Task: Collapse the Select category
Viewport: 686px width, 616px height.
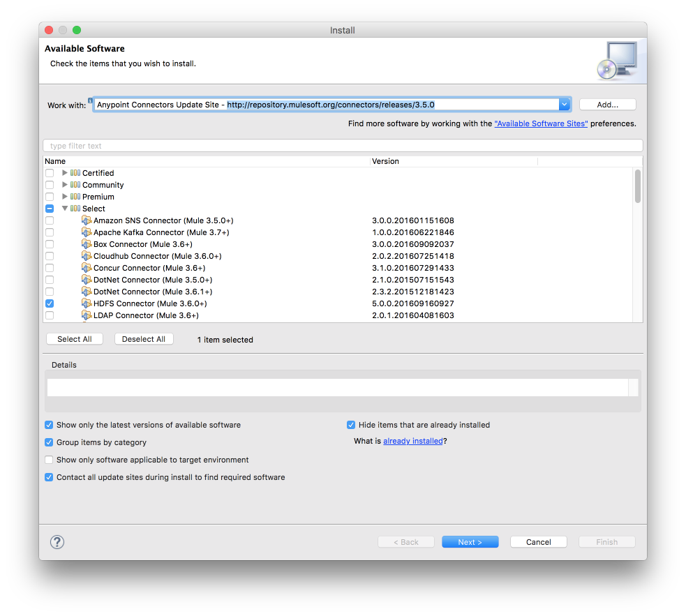Action: click(x=65, y=209)
